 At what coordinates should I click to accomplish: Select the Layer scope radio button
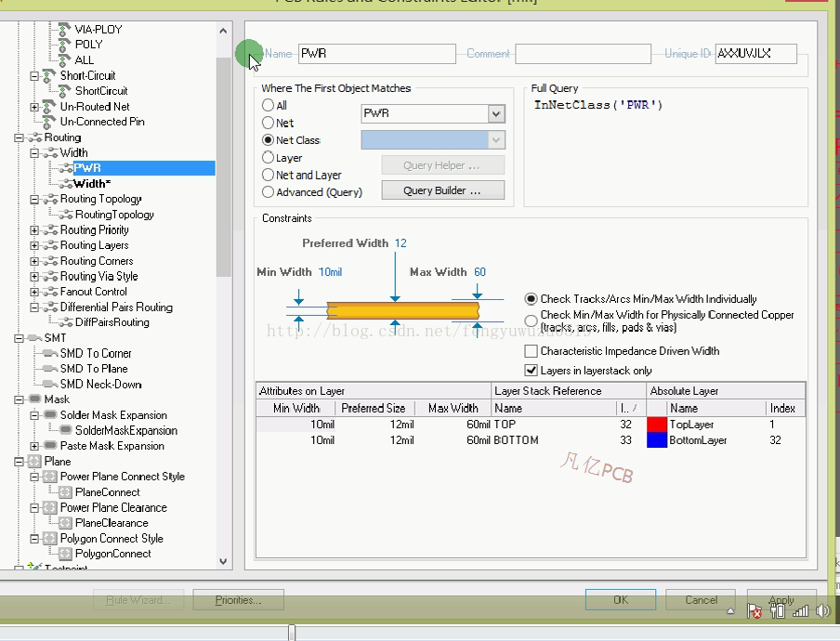tap(268, 157)
